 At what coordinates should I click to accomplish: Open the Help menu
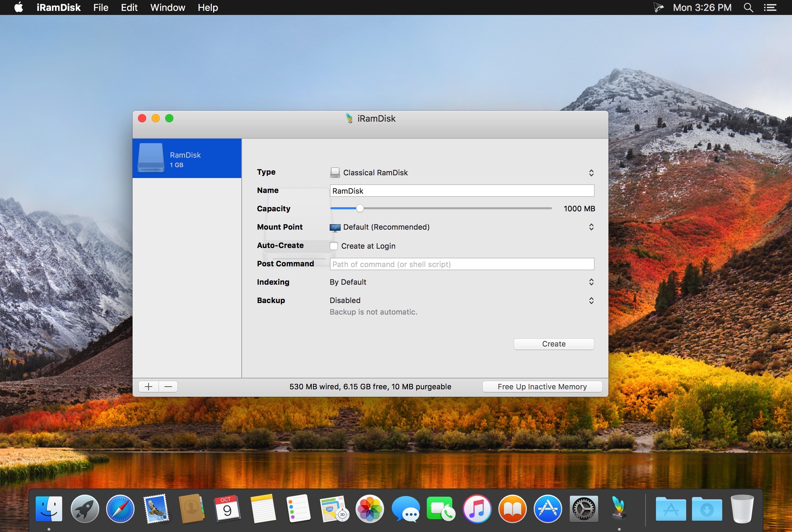pos(208,7)
